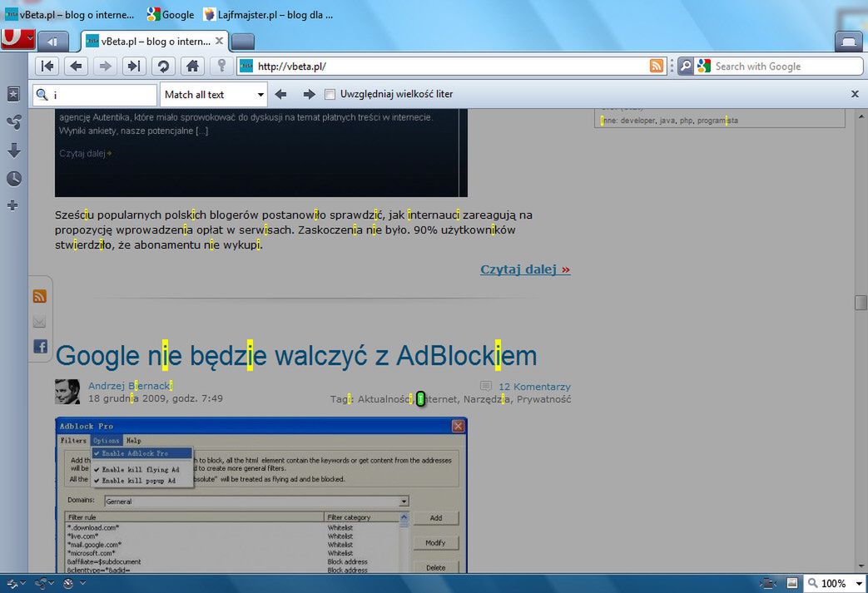868x593 pixels.
Task: Open the History panel clock icon
Action: (14, 178)
